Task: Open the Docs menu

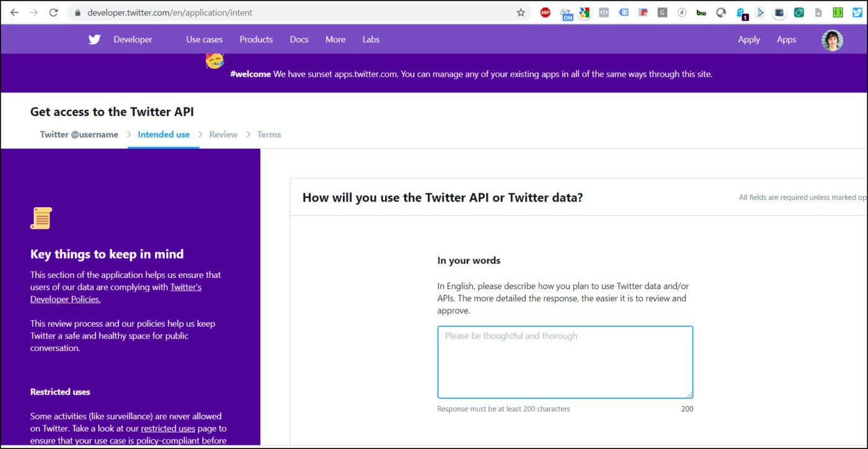Action: pos(299,39)
